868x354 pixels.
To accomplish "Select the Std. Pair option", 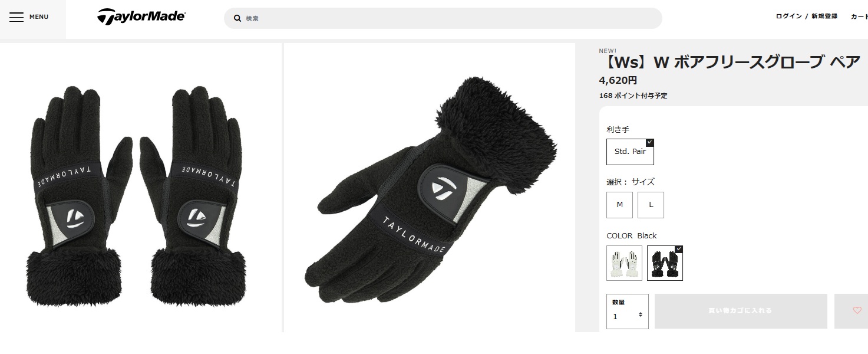I will click(630, 152).
